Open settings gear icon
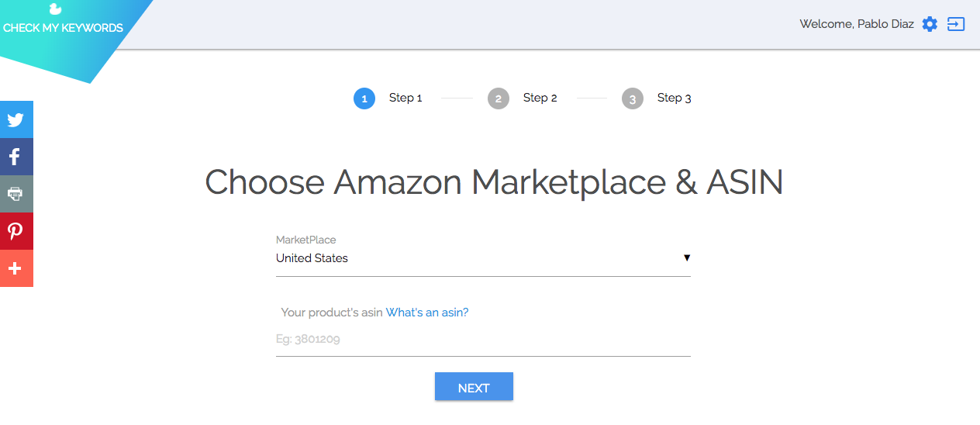This screenshot has height=425, width=980. coord(930,24)
